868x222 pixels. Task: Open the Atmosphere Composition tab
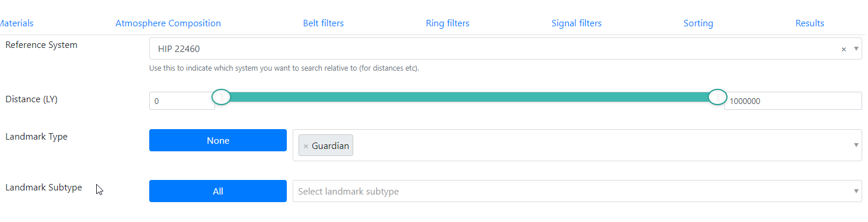(x=168, y=23)
